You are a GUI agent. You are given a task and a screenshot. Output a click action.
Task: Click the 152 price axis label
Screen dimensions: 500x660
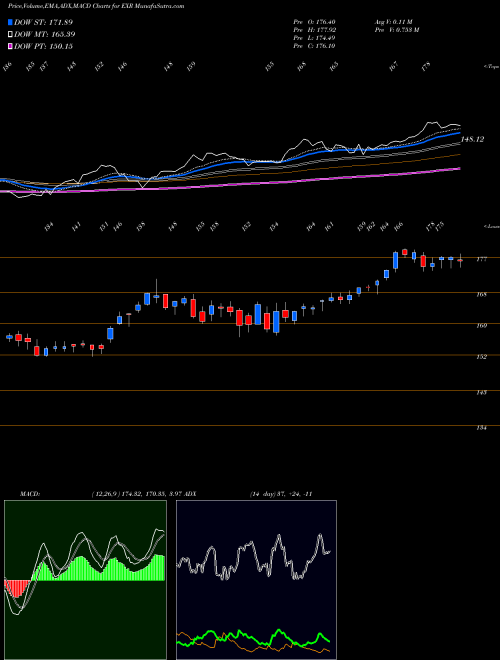[x=481, y=357]
